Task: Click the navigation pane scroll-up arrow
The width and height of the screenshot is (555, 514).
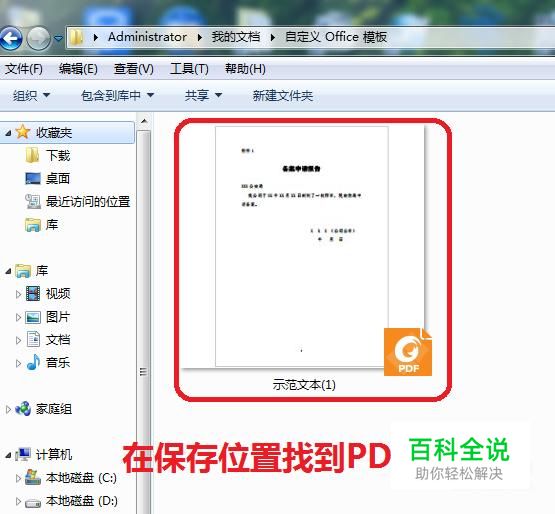Action: (x=144, y=121)
